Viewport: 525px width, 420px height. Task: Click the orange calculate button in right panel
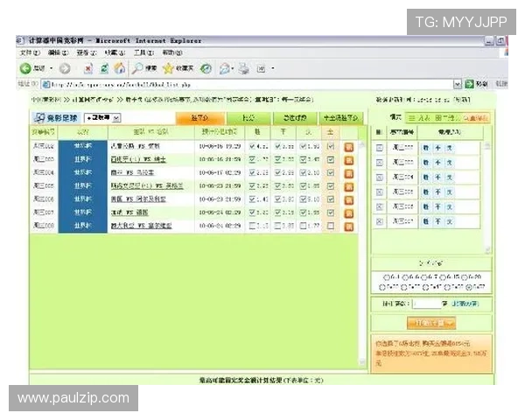tap(431, 323)
